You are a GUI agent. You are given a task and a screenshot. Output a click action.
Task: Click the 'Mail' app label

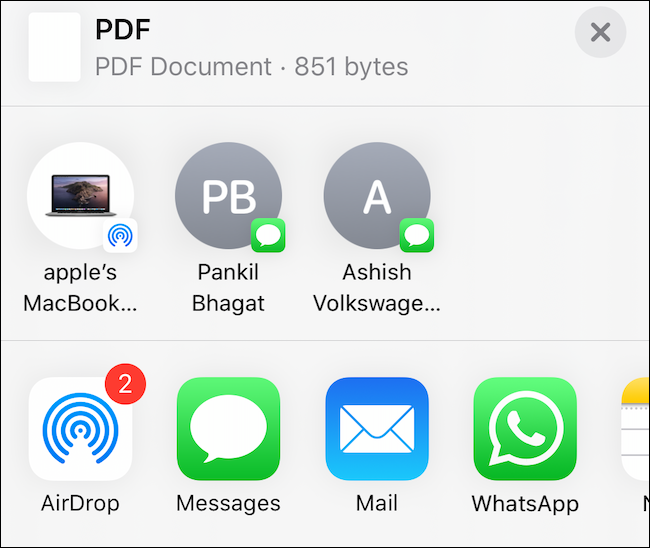(377, 503)
